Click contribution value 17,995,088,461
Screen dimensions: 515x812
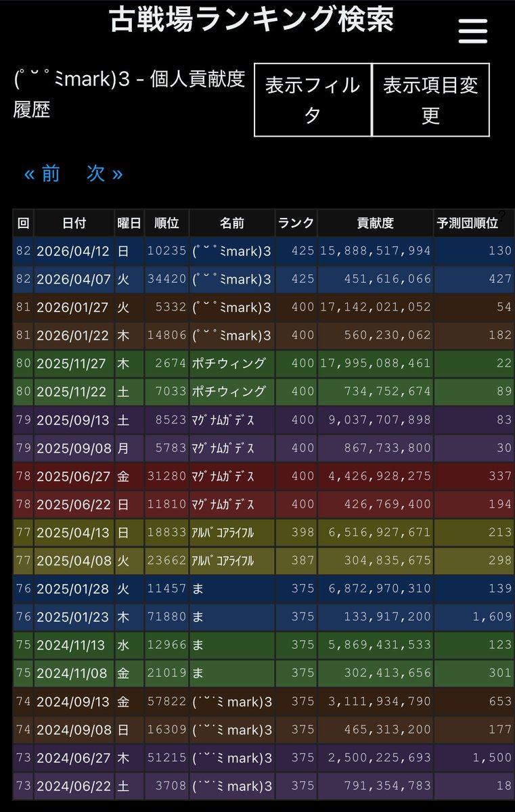click(376, 363)
